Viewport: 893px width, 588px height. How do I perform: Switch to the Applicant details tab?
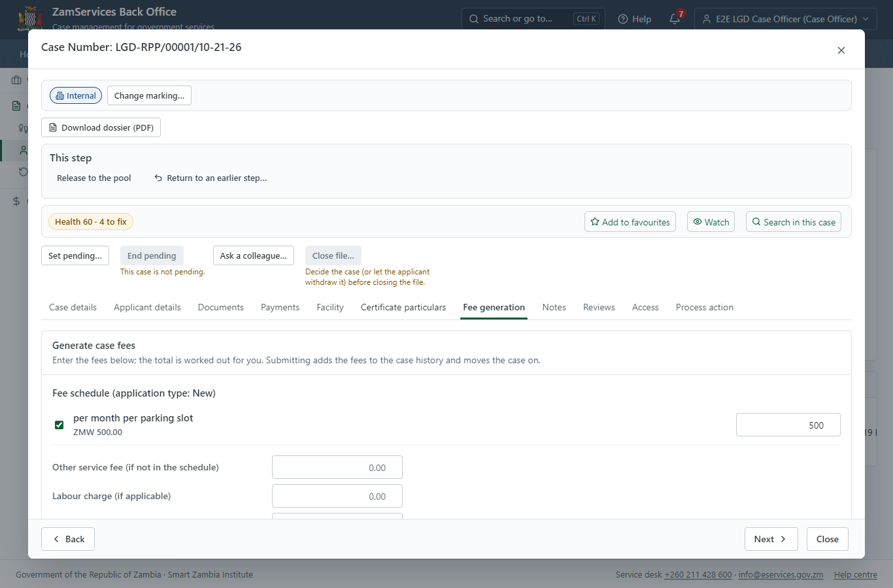[147, 307]
